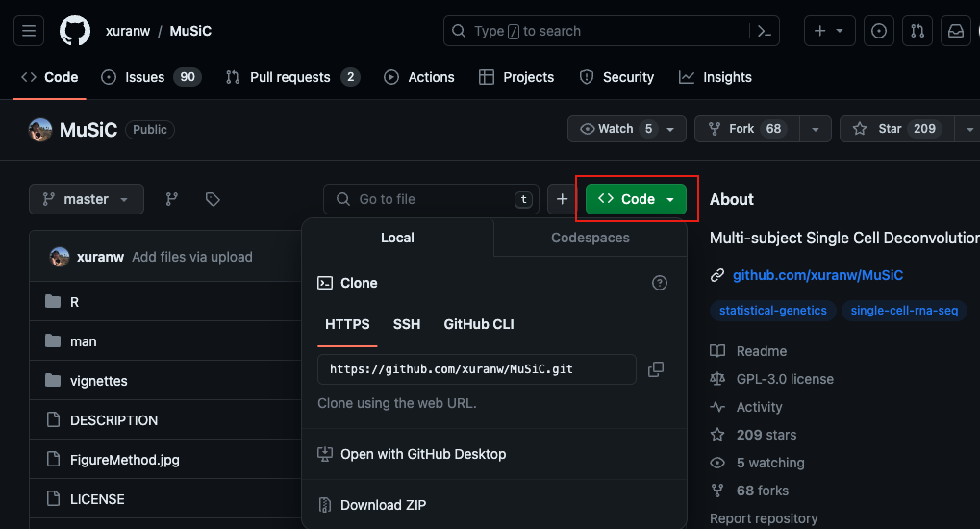Click Download ZIP
This screenshot has height=529, width=980.
(383, 505)
